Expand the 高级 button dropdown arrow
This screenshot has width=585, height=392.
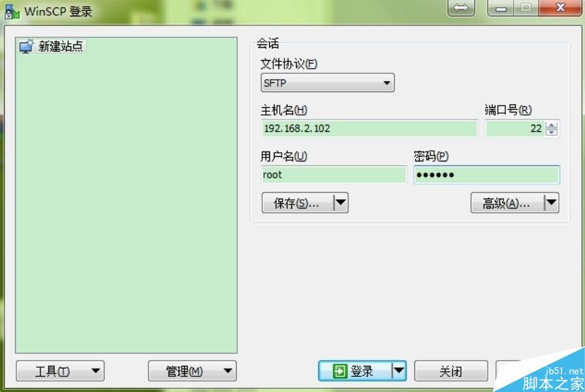click(x=552, y=203)
